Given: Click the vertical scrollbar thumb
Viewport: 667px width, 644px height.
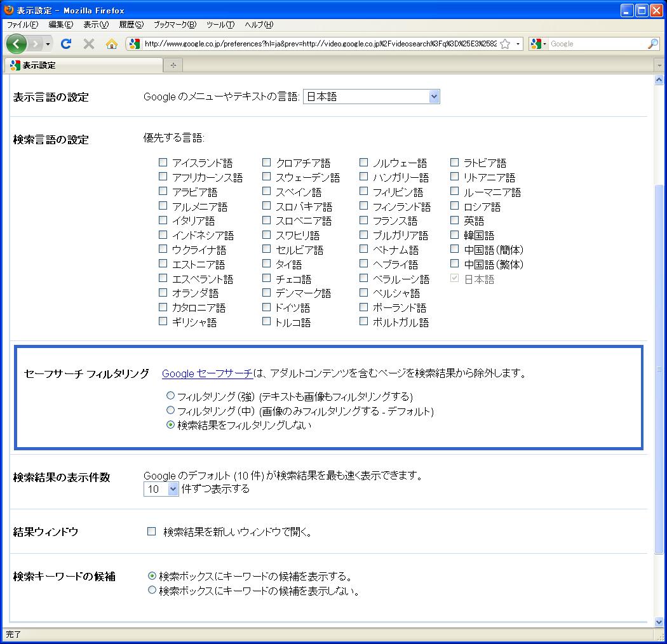Looking at the screenshot, I should pyautogui.click(x=659, y=369).
